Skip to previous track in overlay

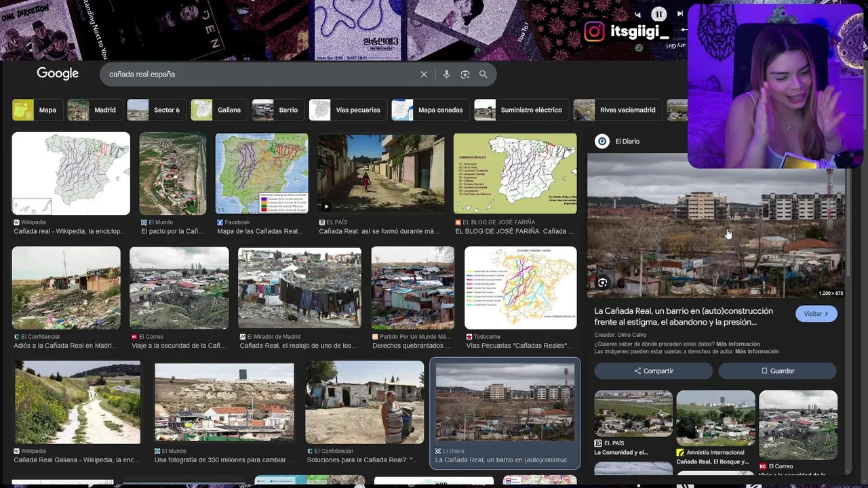[x=637, y=14]
